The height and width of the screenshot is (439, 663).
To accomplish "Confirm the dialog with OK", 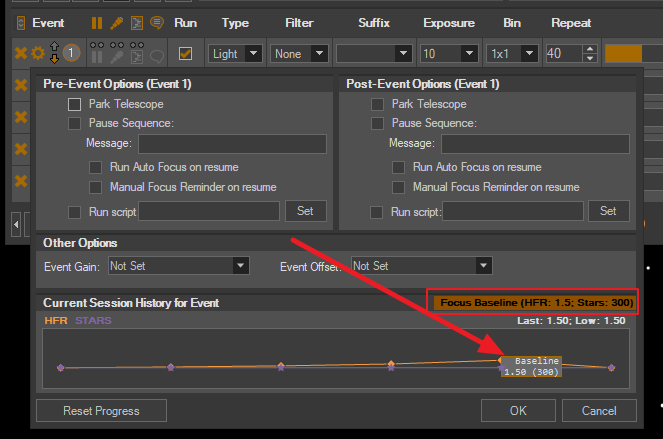I will pyautogui.click(x=518, y=411).
